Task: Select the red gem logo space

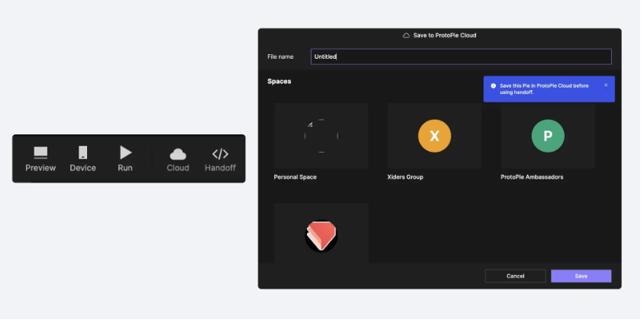Action: point(321,233)
